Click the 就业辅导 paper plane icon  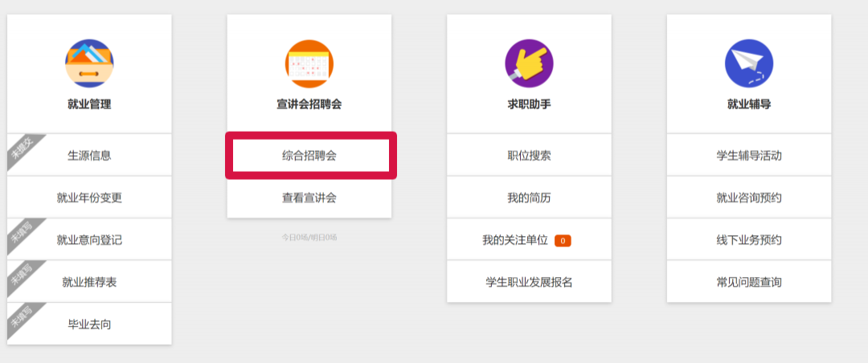(749, 63)
